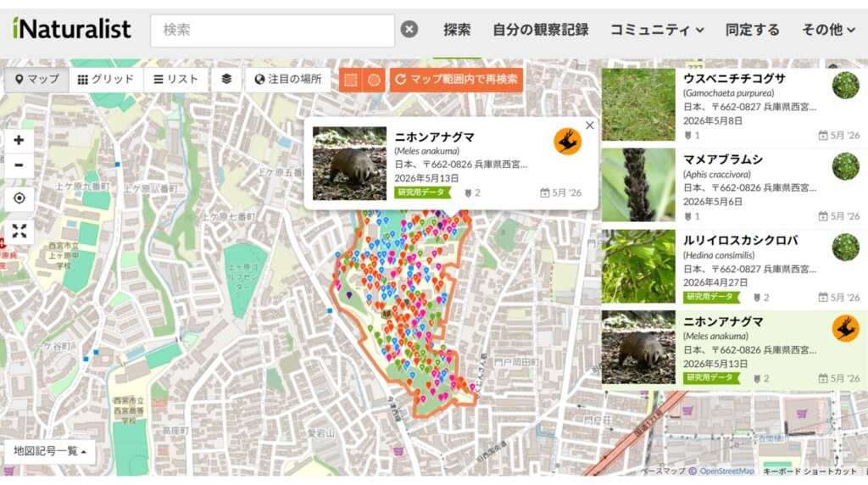Switch to マップ view
Screen dimensions: 868x485
[37, 79]
